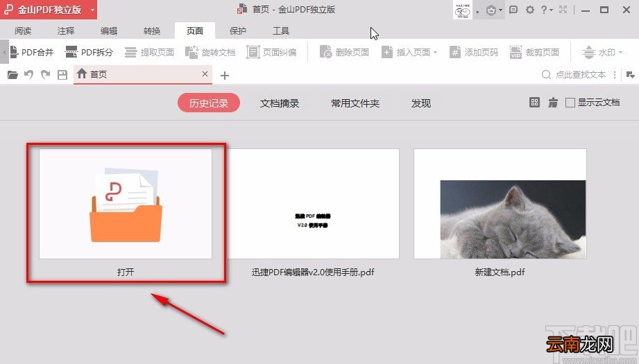Open the 发现 section
The width and height of the screenshot is (639, 364).
[421, 103]
